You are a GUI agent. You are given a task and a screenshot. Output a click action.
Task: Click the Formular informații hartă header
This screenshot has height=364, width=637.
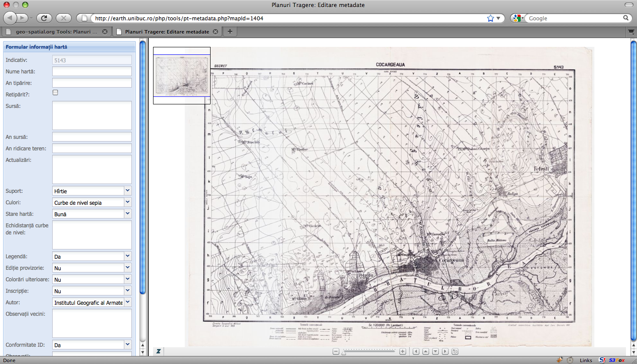click(69, 47)
